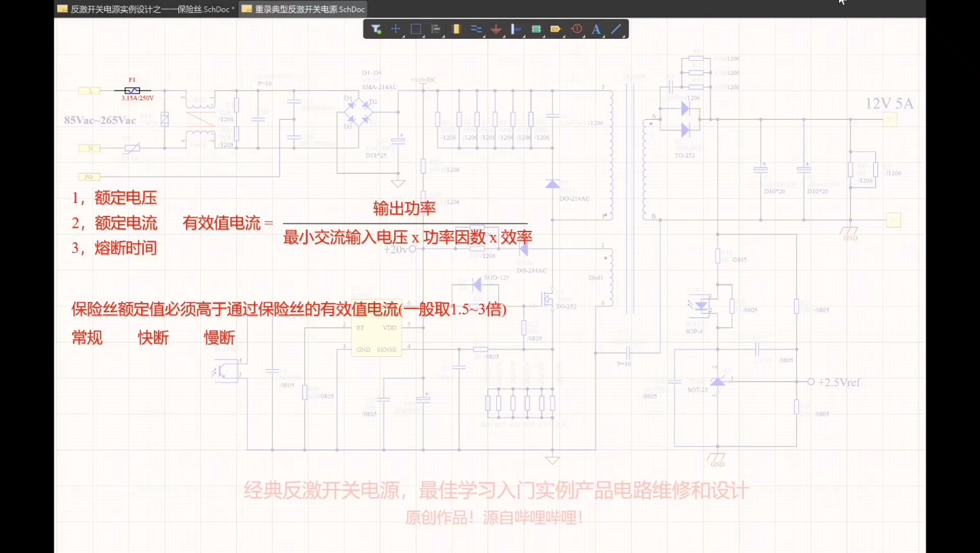Image resolution: width=980 pixels, height=553 pixels.
Task: Choose the dashed rectangle selection tool
Action: (x=416, y=29)
